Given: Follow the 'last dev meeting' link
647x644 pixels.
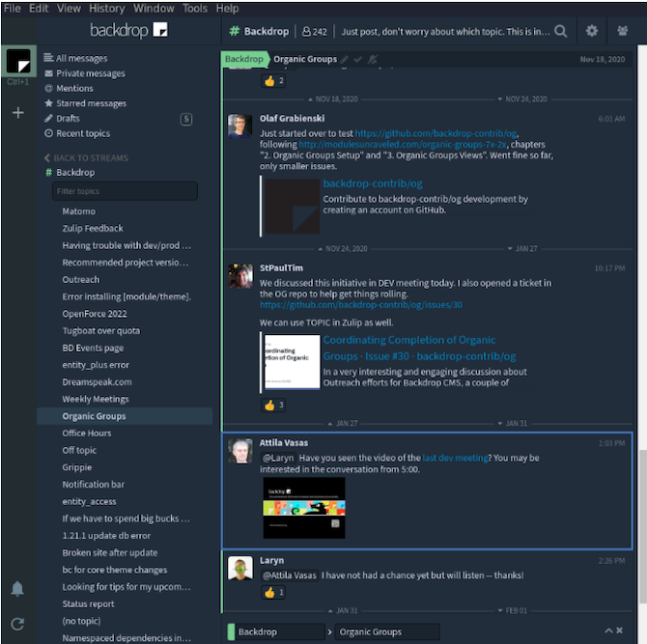Looking at the screenshot, I should point(455,458).
